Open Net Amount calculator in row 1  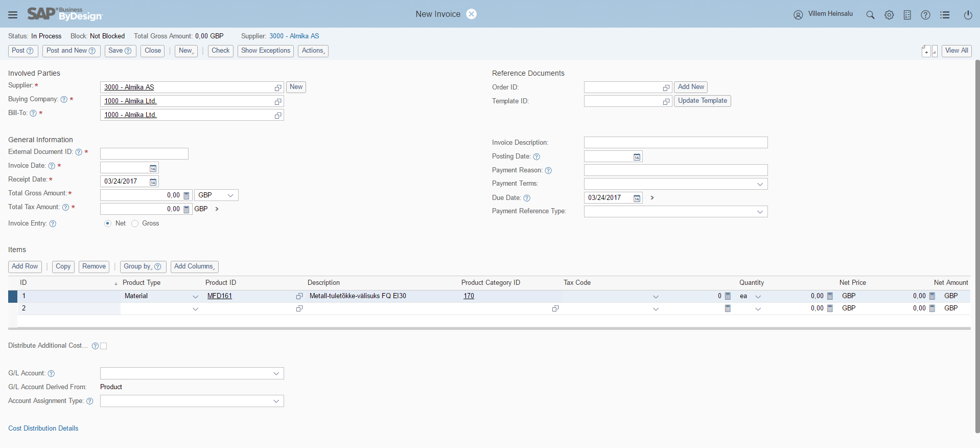(932, 296)
